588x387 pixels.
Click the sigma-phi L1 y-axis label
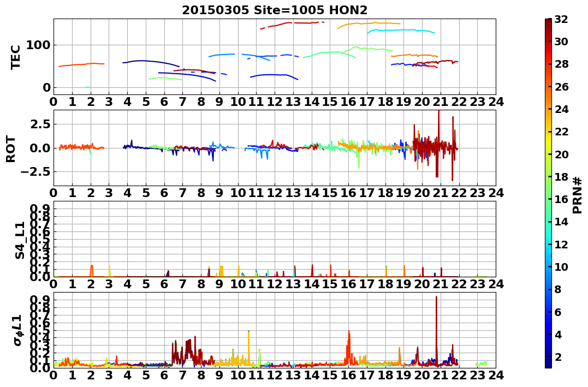(x=19, y=330)
